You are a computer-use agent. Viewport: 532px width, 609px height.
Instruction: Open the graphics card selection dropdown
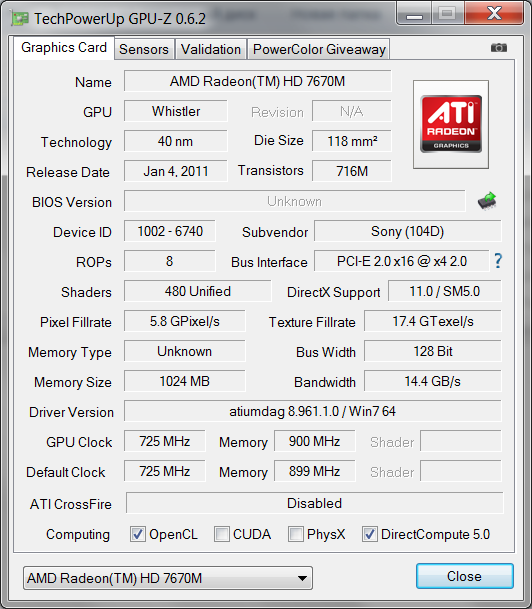tap(168, 578)
